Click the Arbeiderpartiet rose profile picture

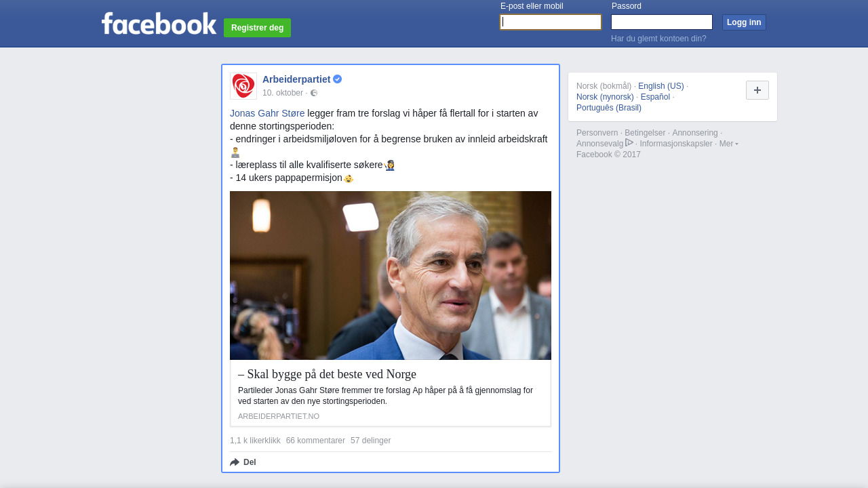click(x=243, y=86)
